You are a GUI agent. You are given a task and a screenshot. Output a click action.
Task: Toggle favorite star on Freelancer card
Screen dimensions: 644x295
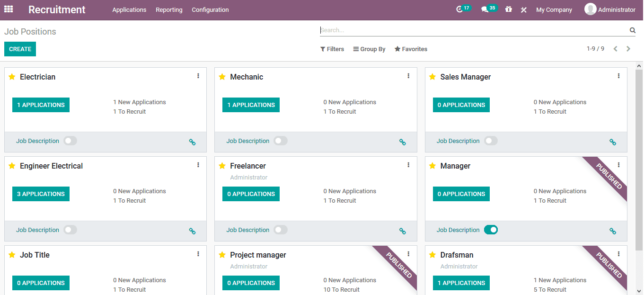[222, 166]
